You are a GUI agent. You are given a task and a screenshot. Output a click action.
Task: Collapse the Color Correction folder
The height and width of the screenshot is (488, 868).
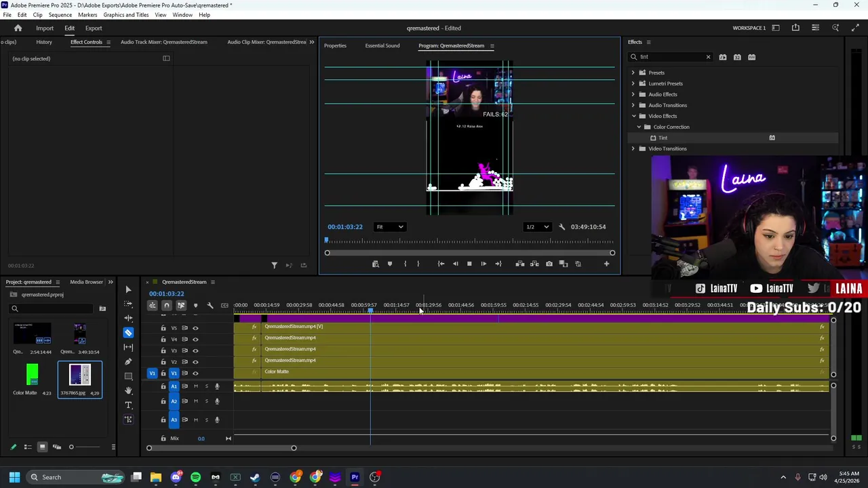[639, 127]
